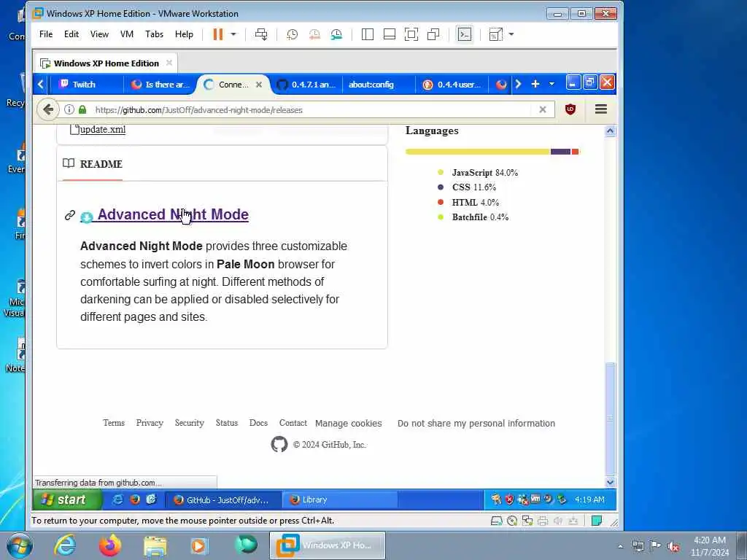
Task: Open the power options dropdown beside the pause icon
Action: coord(233,34)
